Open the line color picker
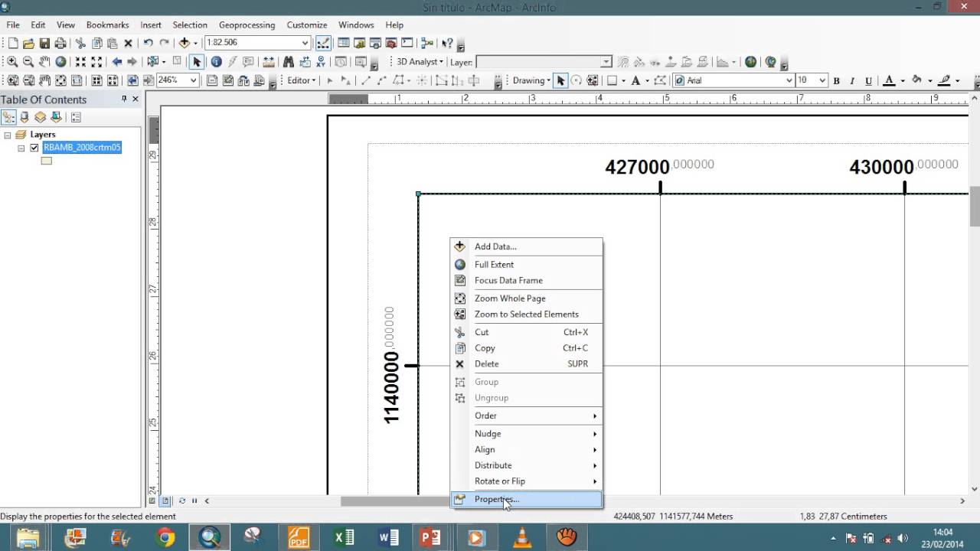The width and height of the screenshot is (980, 551). pos(958,80)
